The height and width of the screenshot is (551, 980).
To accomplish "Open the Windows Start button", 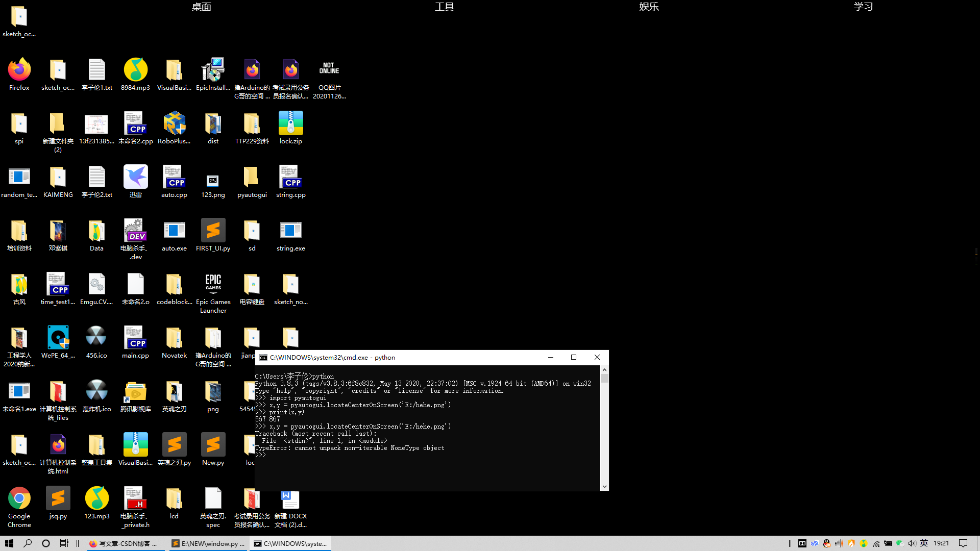I will click(x=9, y=543).
